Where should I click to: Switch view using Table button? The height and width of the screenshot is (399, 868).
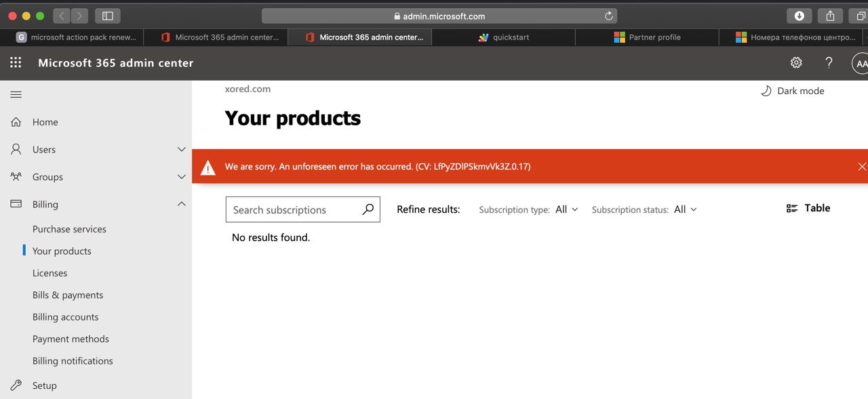pyautogui.click(x=808, y=209)
